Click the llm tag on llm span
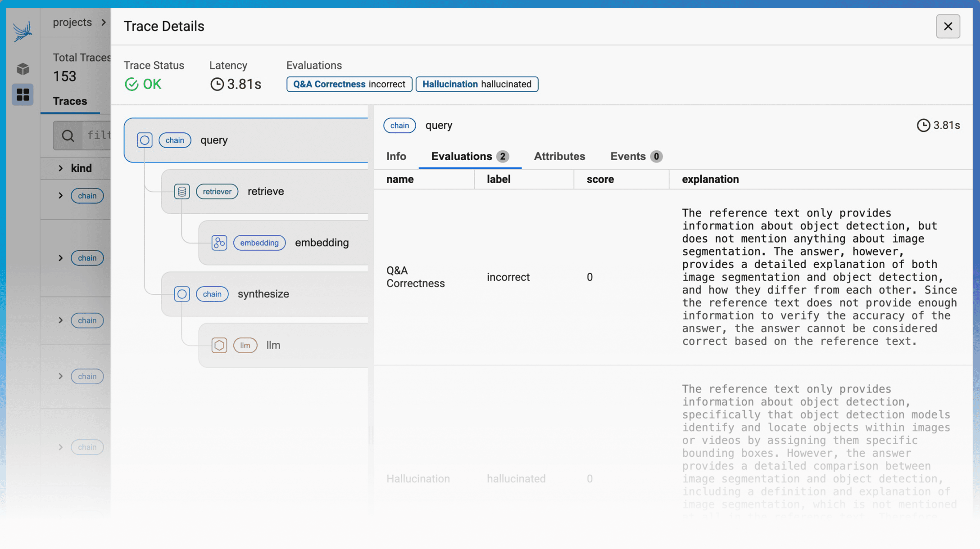980x549 pixels. [x=245, y=345]
